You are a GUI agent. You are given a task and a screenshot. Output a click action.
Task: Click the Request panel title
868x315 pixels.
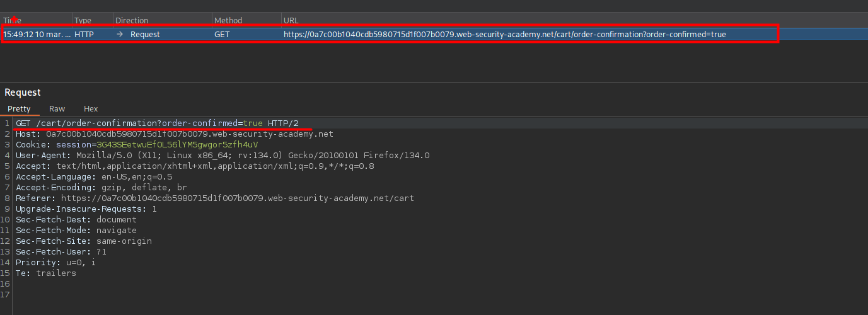tap(23, 93)
